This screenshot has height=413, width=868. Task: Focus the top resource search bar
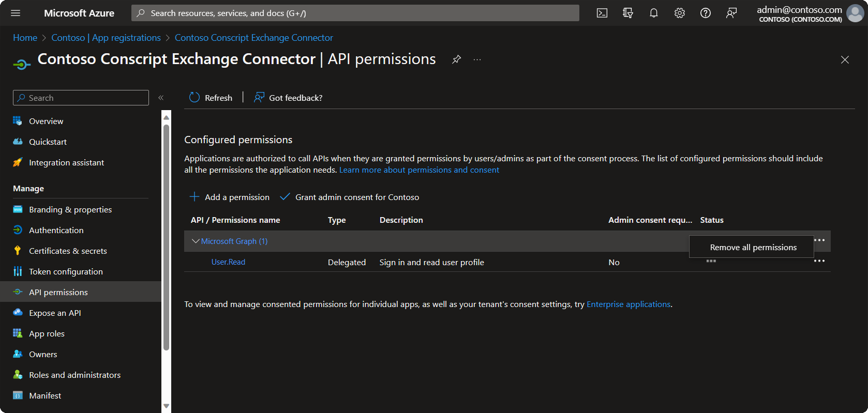(355, 13)
